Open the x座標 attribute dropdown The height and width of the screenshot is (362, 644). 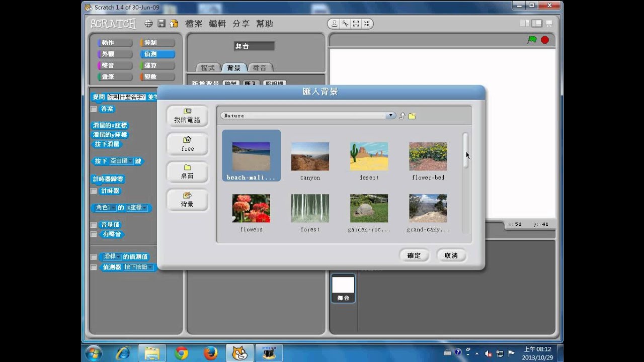coord(137,208)
